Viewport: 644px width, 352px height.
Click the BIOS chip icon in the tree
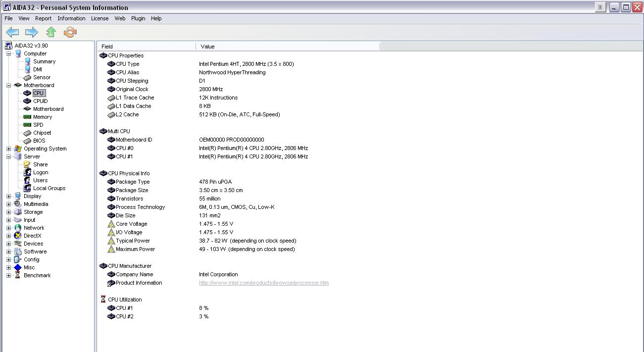point(27,141)
